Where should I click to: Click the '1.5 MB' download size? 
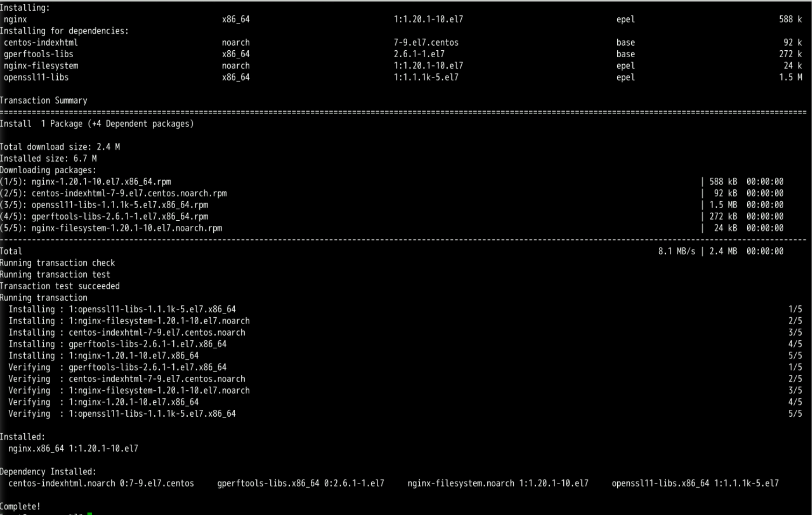(723, 205)
